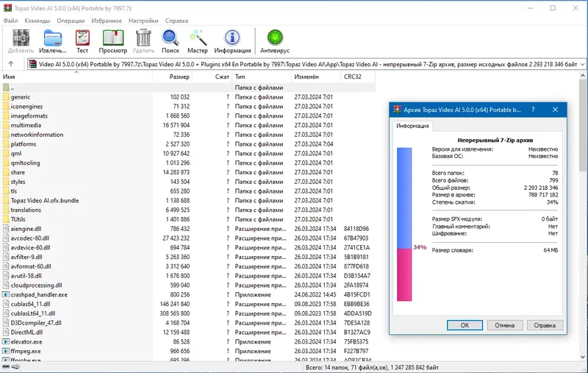Select the Информация tab in dialog
Image resolution: width=588 pixels, height=373 pixels.
tap(412, 126)
